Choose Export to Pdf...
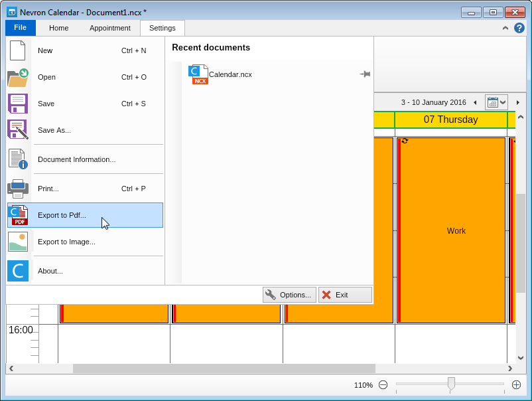The width and height of the screenshot is (532, 401). pyautogui.click(x=85, y=215)
